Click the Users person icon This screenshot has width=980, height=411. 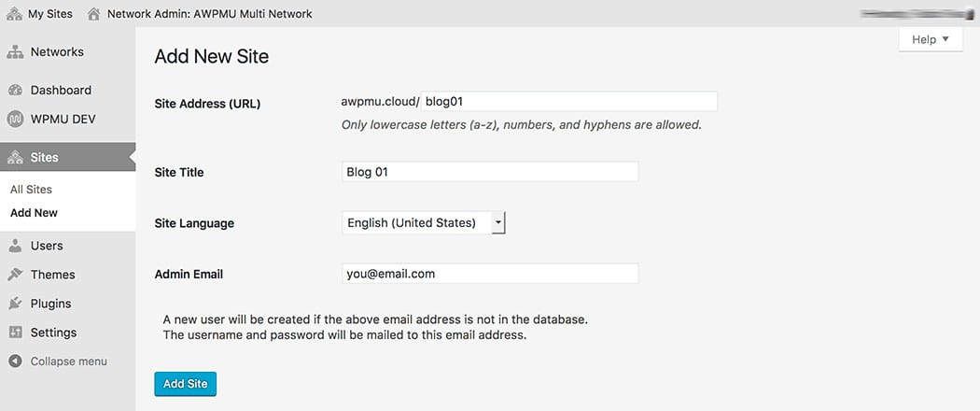point(15,246)
